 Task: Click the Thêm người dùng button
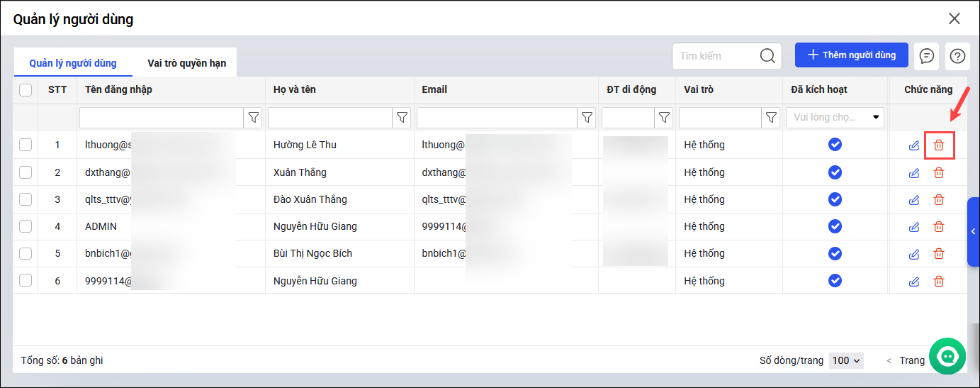tap(851, 55)
